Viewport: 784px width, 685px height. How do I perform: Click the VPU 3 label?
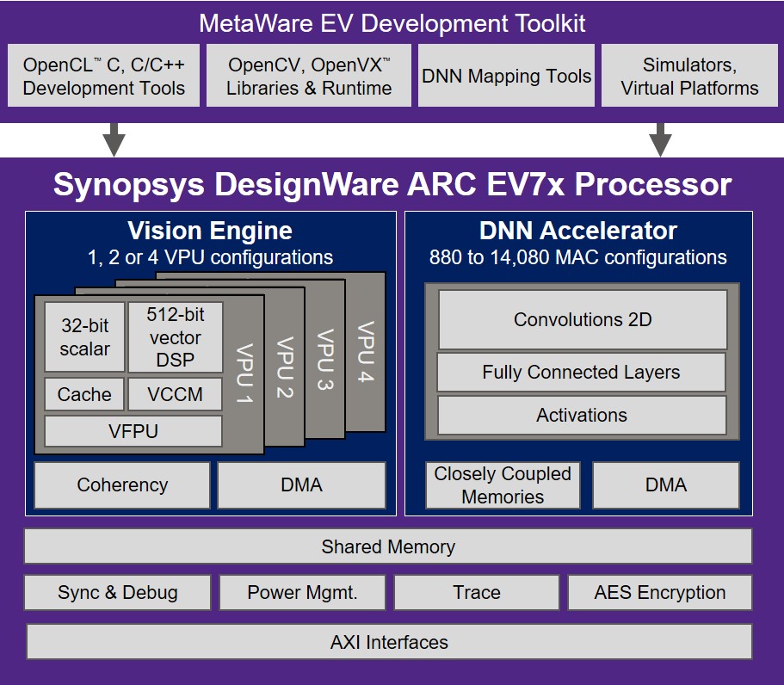(x=325, y=359)
